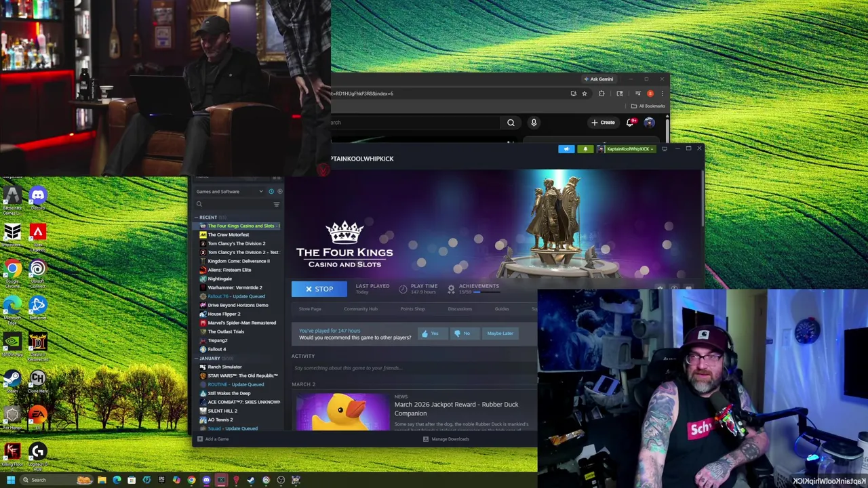Open Ubisoft Connect desktop shortcut
868x488 pixels.
[x=37, y=272]
